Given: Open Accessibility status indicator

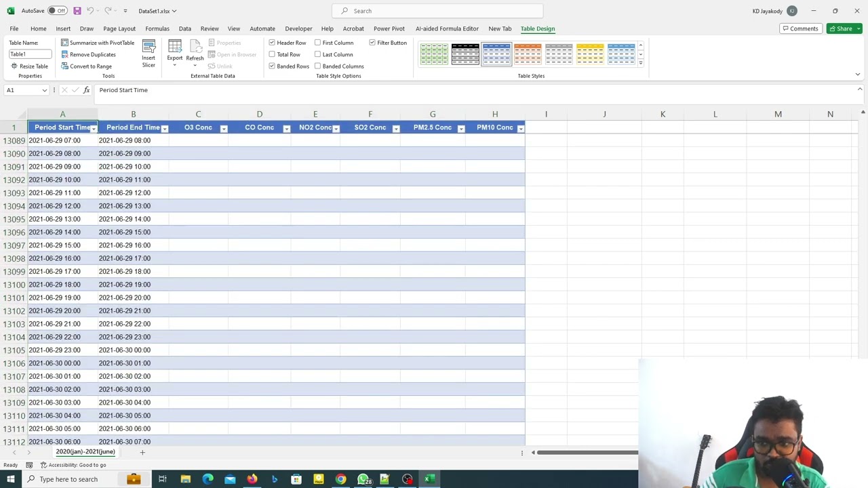Looking at the screenshot, I should coord(73,465).
